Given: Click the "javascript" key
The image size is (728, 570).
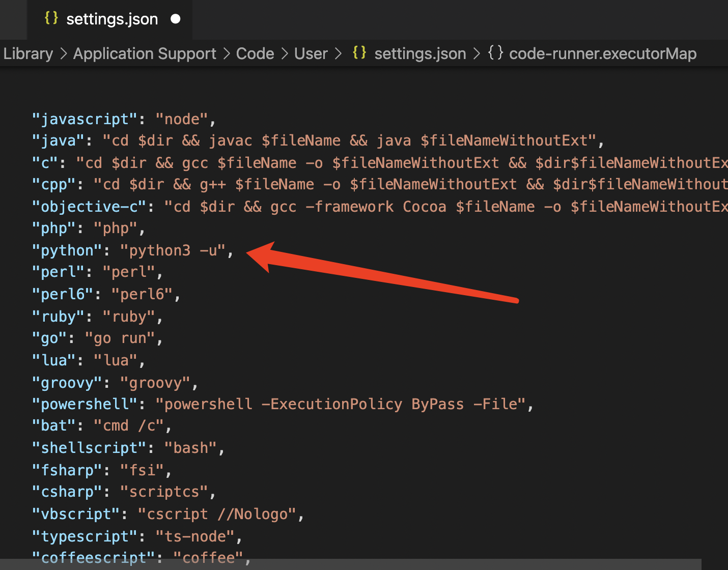Looking at the screenshot, I should pyautogui.click(x=85, y=119).
